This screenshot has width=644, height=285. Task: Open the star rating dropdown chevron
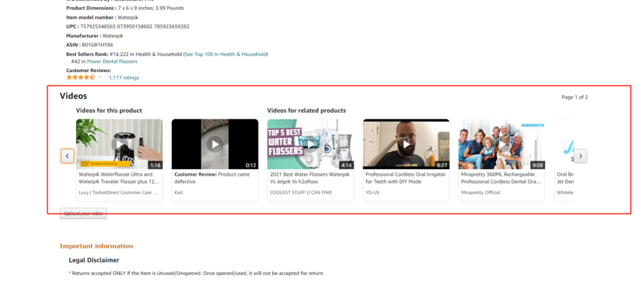[x=100, y=77]
